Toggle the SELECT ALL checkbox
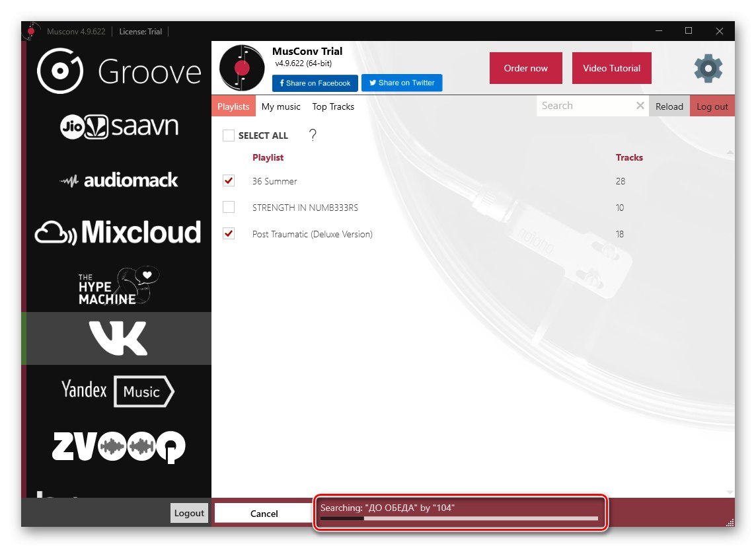Image resolution: width=756 pixels, height=548 pixels. [x=229, y=136]
